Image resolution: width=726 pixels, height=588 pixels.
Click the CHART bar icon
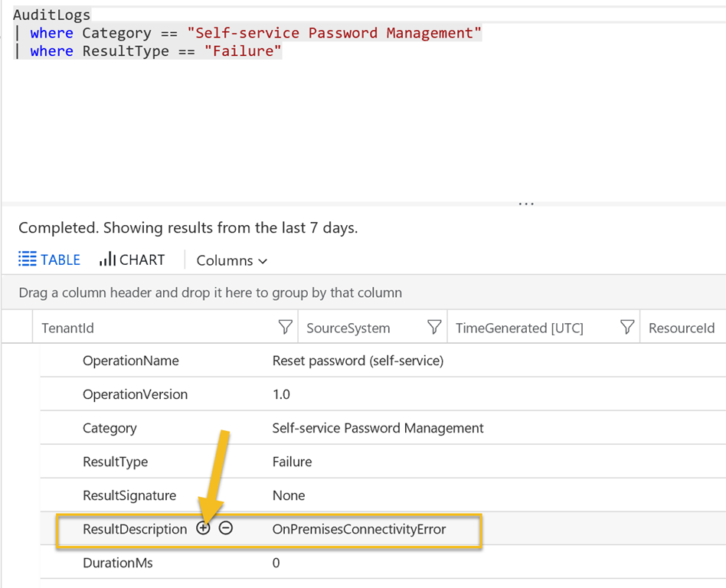tap(107, 259)
